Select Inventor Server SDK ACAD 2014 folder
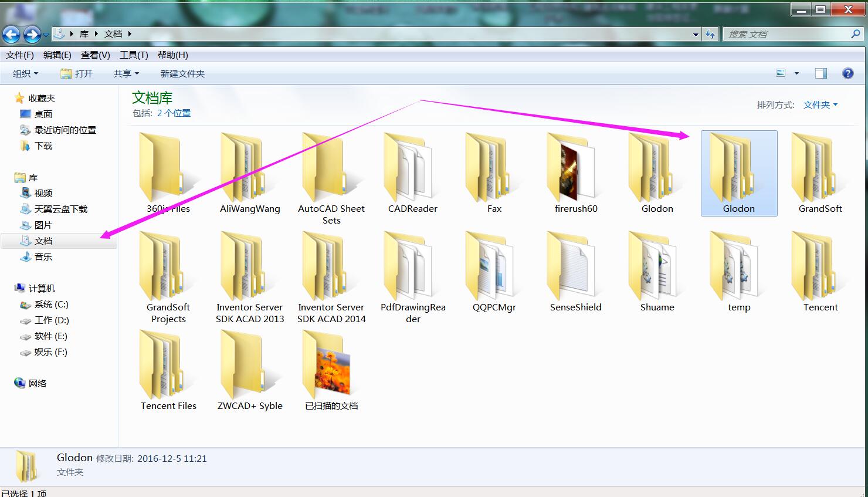868x497 pixels. 331,278
